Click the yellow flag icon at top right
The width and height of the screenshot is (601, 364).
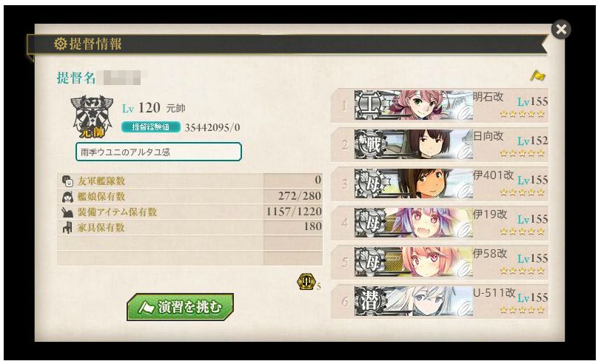click(537, 75)
